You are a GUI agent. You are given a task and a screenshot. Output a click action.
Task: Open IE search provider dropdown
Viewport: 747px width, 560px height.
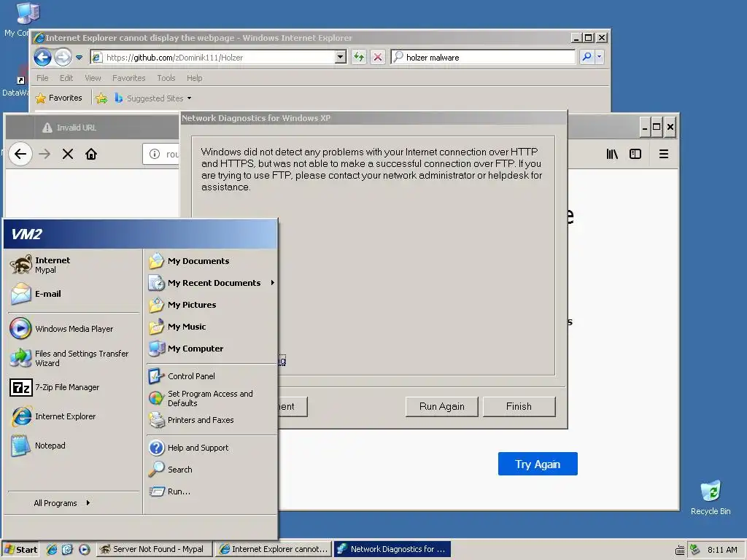pyautogui.click(x=599, y=57)
